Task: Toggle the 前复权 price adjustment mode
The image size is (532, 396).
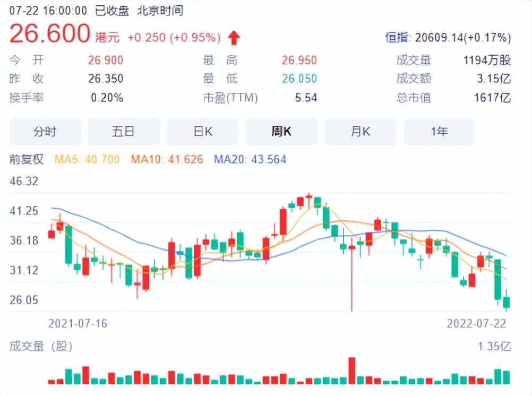Action: [25, 159]
